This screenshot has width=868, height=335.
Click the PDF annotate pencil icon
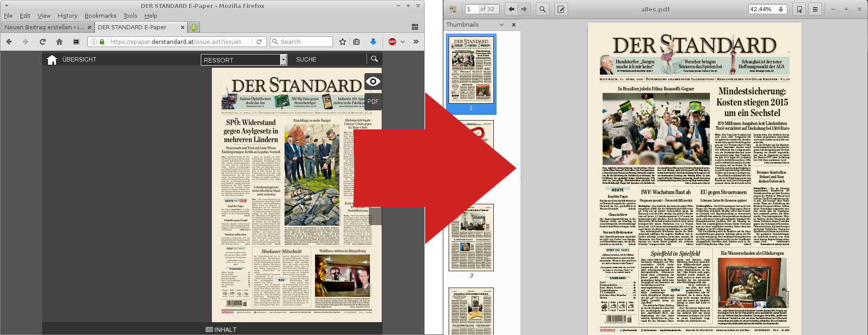(x=561, y=9)
